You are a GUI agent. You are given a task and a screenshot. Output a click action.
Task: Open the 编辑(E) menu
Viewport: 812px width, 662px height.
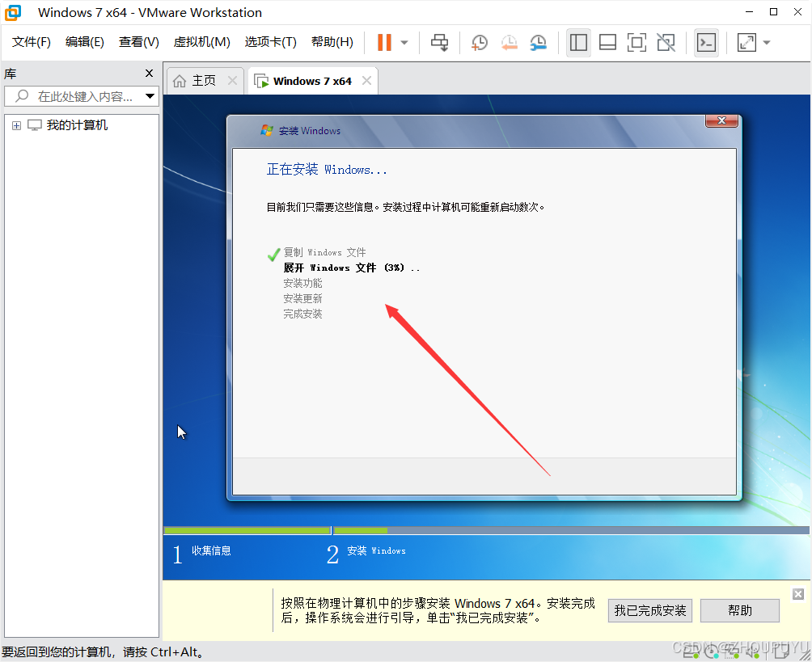84,42
